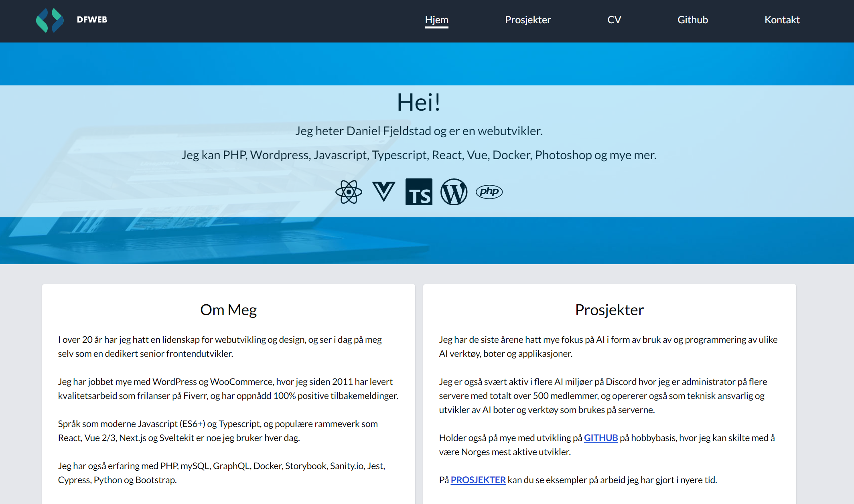Viewport: 854px width, 504px height.
Task: Click the line starting "Jeg kan PHP, Wordpress"
Action: [419, 155]
